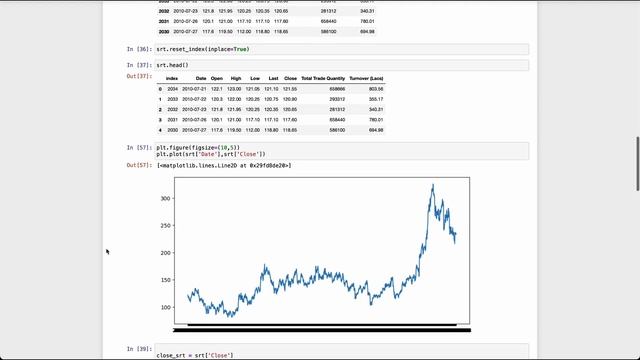Click the Last value 121.10

[x=271, y=89]
